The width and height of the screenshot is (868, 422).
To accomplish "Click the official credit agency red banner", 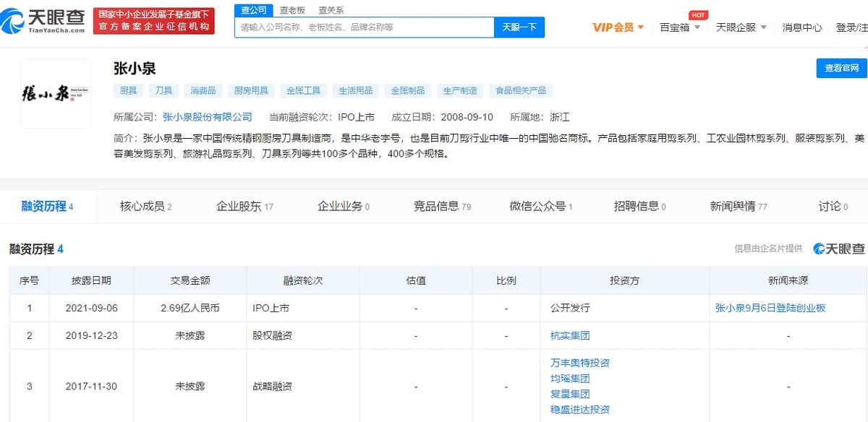I will click(x=153, y=20).
